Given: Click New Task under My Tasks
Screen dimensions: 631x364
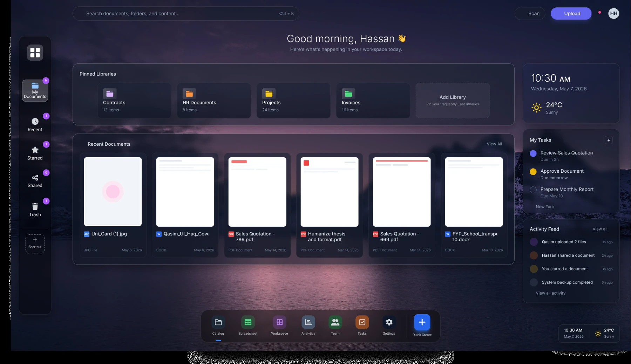Looking at the screenshot, I should (545, 207).
